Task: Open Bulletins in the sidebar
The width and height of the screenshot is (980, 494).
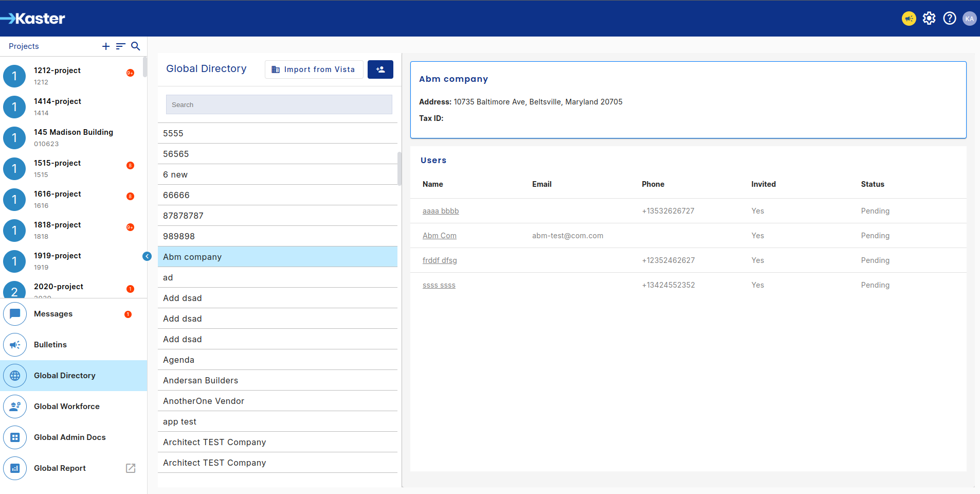Action: pyautogui.click(x=50, y=345)
